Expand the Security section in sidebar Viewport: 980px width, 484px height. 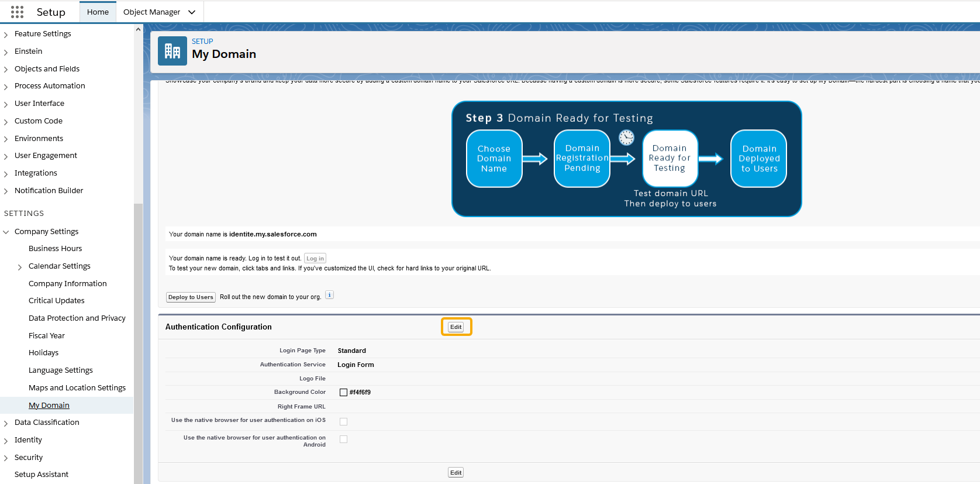(6, 458)
